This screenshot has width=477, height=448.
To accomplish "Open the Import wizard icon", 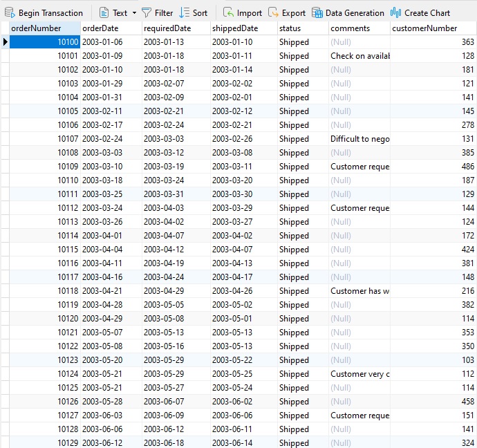I will [x=228, y=12].
